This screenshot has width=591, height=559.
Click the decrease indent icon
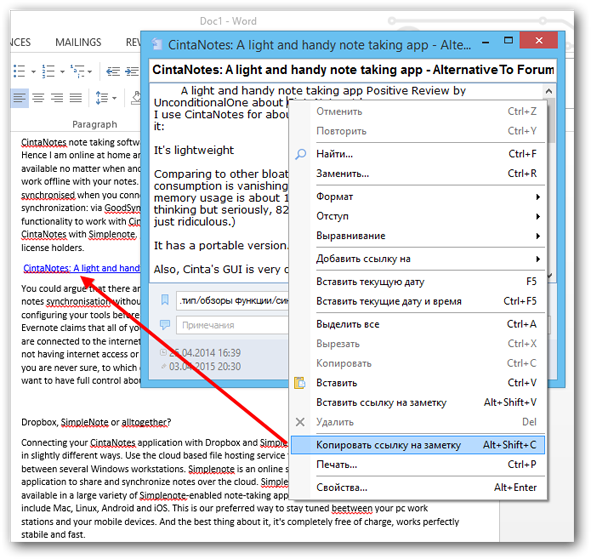pyautogui.click(x=113, y=71)
